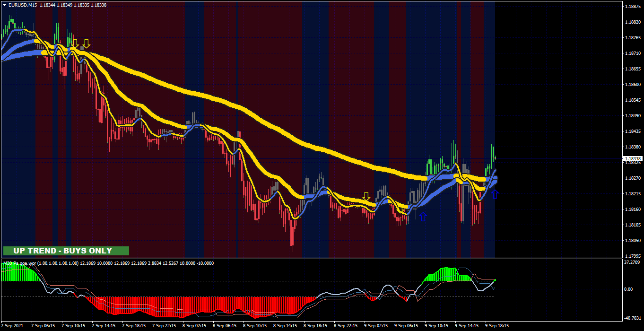Click the UP TREND - BUYS ONLY label
Viewport: 644px width, 331px height.
66,251
